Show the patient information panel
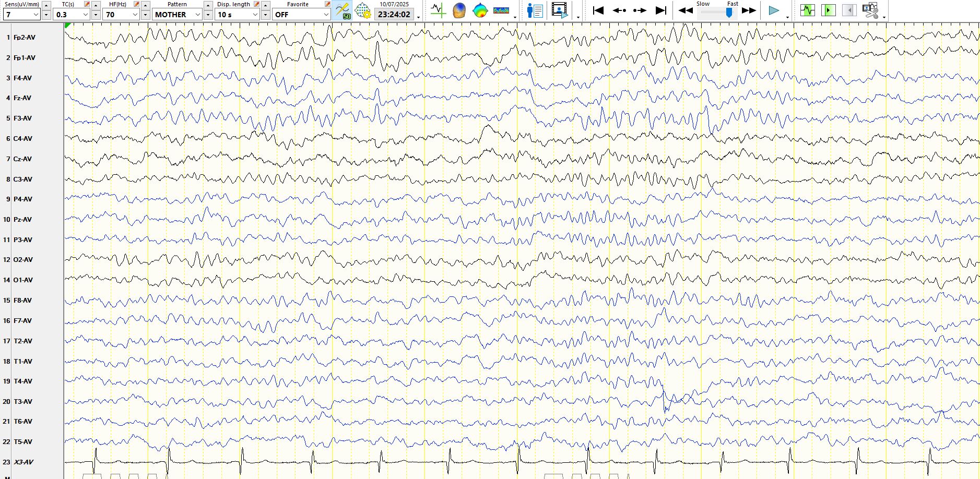Screen dimensions: 980x479 pyautogui.click(x=535, y=10)
